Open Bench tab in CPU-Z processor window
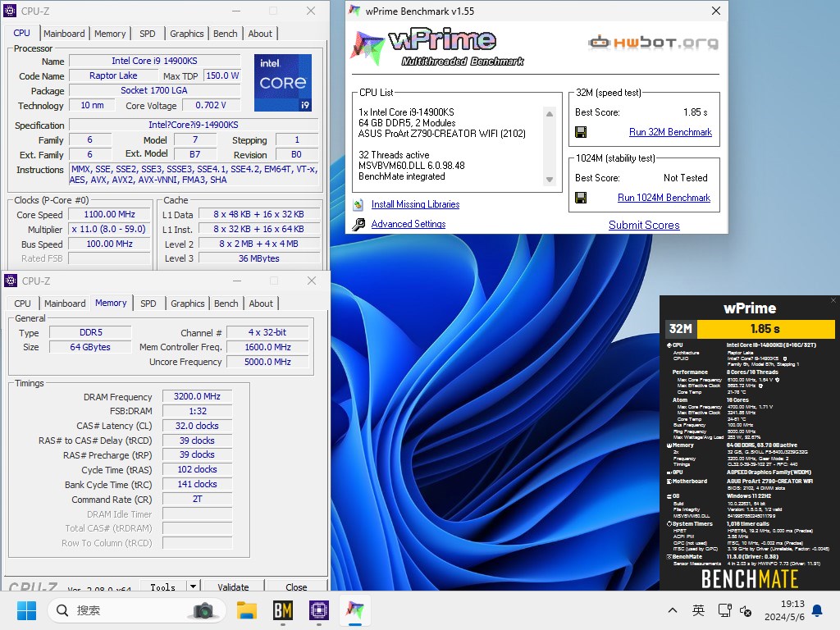Image resolution: width=840 pixels, height=630 pixels. click(225, 33)
